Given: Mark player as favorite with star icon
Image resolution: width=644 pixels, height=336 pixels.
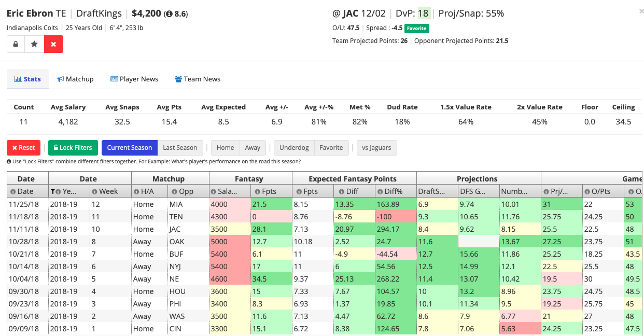Looking at the screenshot, I should coord(35,44).
